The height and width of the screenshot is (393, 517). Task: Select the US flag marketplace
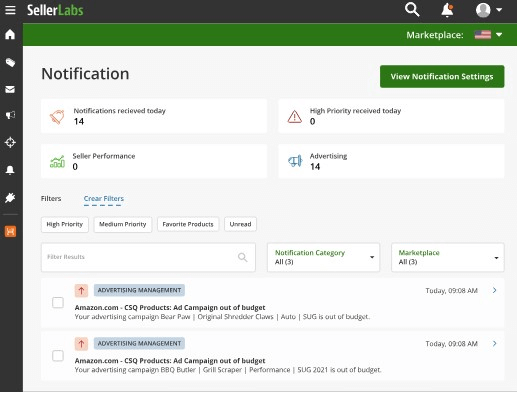483,35
